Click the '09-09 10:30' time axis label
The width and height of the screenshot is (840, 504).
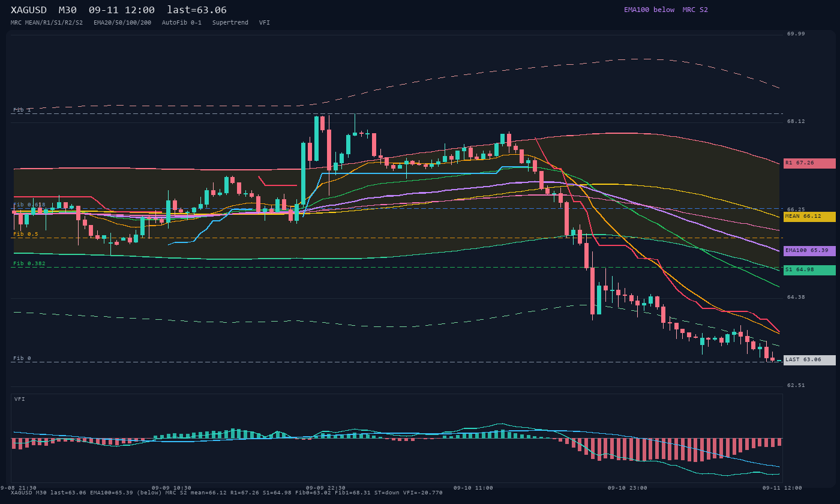pos(172,488)
